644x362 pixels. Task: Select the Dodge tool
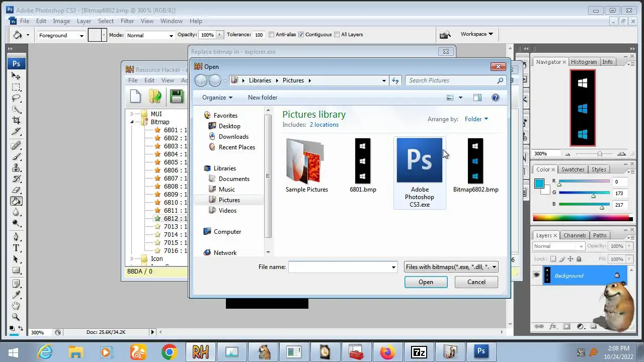(16, 223)
